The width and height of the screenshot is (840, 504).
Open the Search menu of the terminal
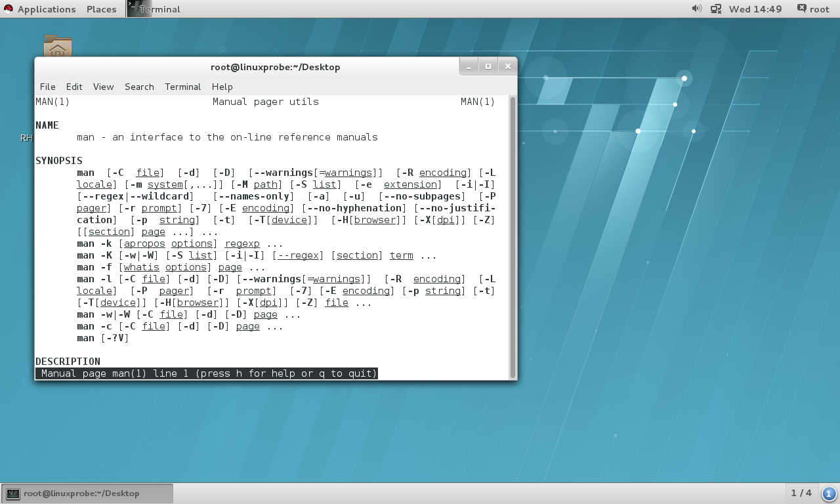click(139, 87)
